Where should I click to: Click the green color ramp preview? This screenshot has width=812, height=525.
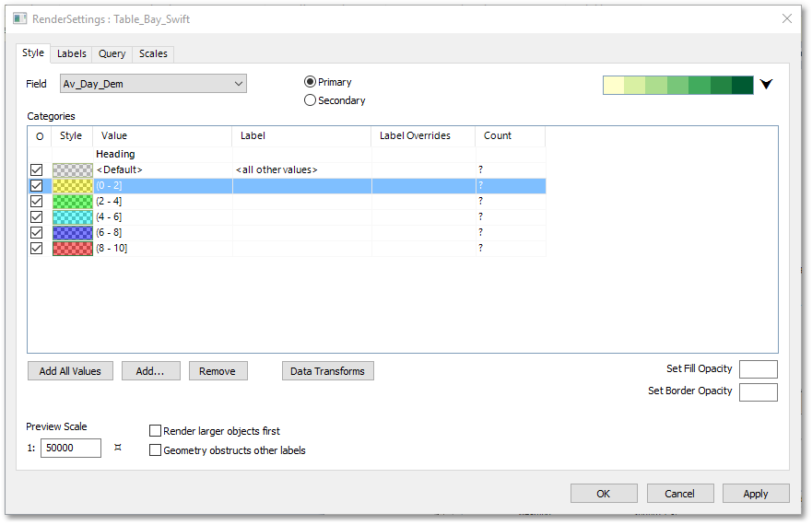click(677, 85)
